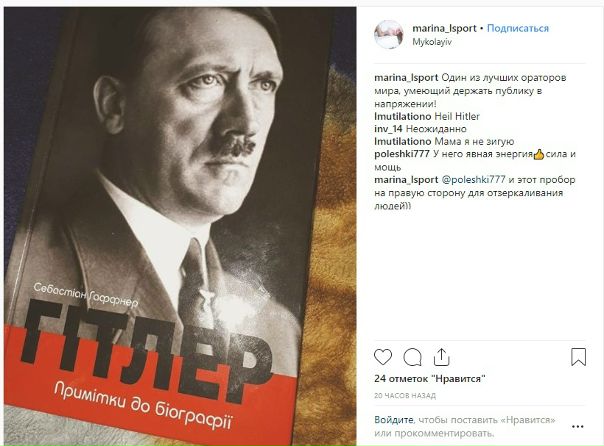Click the Подписаться follow link

(518, 29)
